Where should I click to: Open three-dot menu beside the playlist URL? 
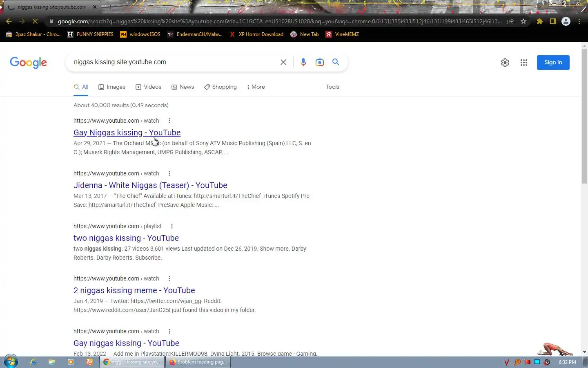pyautogui.click(x=171, y=226)
